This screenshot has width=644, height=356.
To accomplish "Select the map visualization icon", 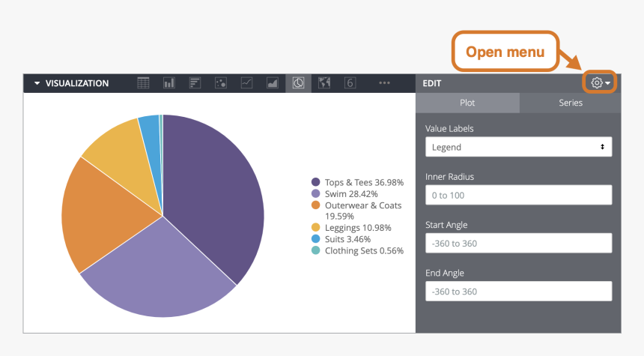I will (324, 83).
